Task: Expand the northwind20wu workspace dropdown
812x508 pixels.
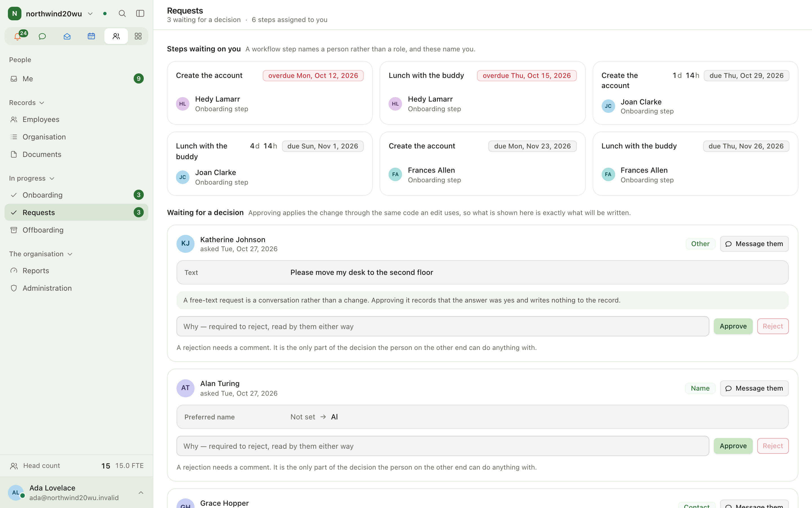Action: [90, 14]
